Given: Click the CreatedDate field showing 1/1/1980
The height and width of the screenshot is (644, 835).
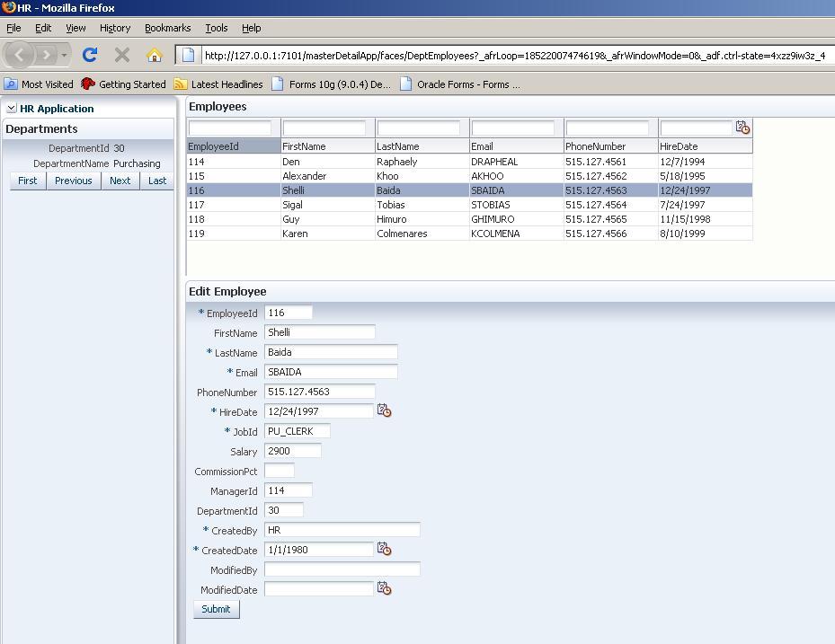Looking at the screenshot, I should tap(319, 550).
